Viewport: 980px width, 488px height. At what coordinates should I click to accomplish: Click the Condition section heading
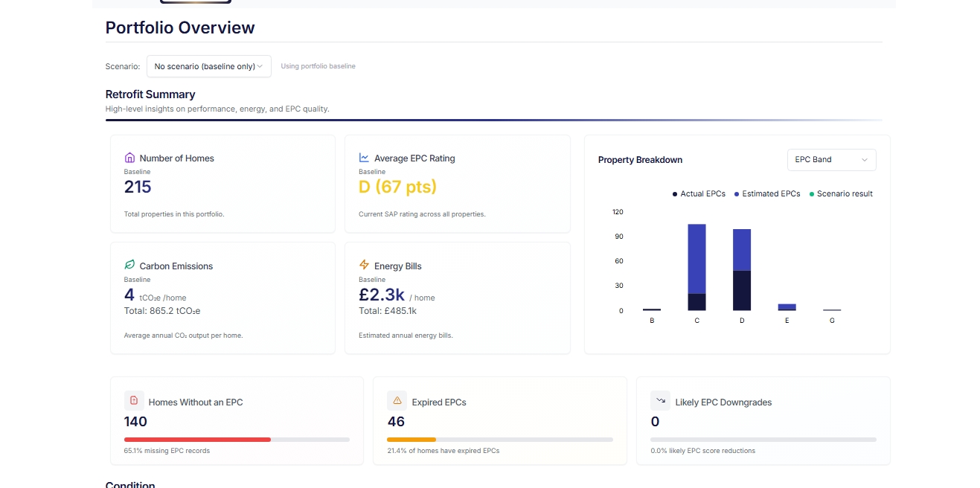(130, 484)
